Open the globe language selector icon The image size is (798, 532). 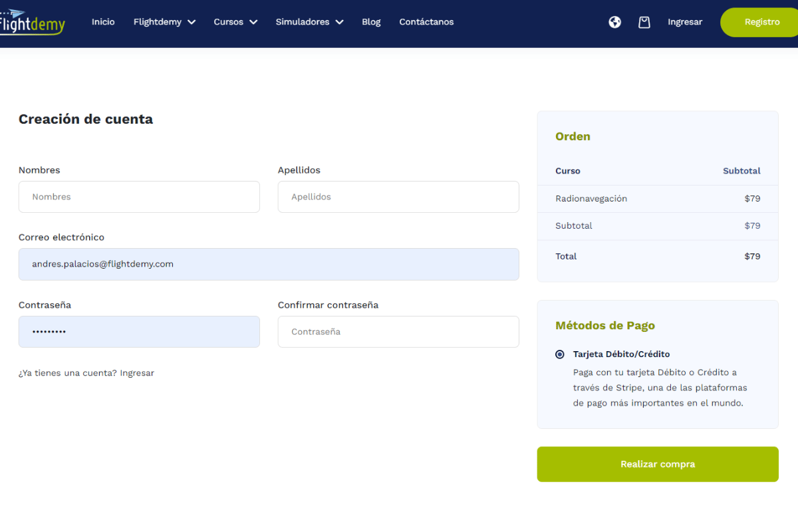click(615, 22)
